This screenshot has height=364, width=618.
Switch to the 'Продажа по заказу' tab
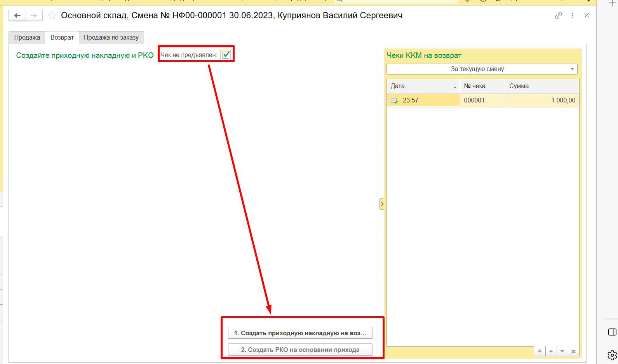coord(111,38)
